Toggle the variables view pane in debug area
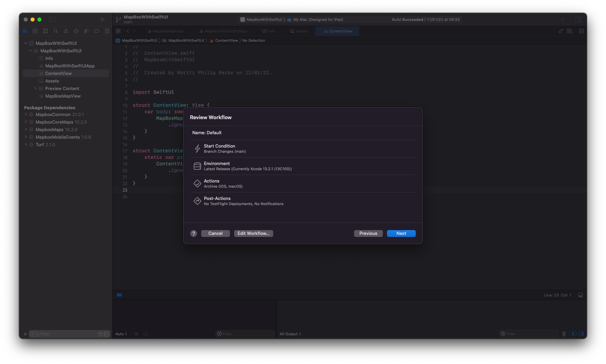The image size is (606, 364). tap(574, 334)
